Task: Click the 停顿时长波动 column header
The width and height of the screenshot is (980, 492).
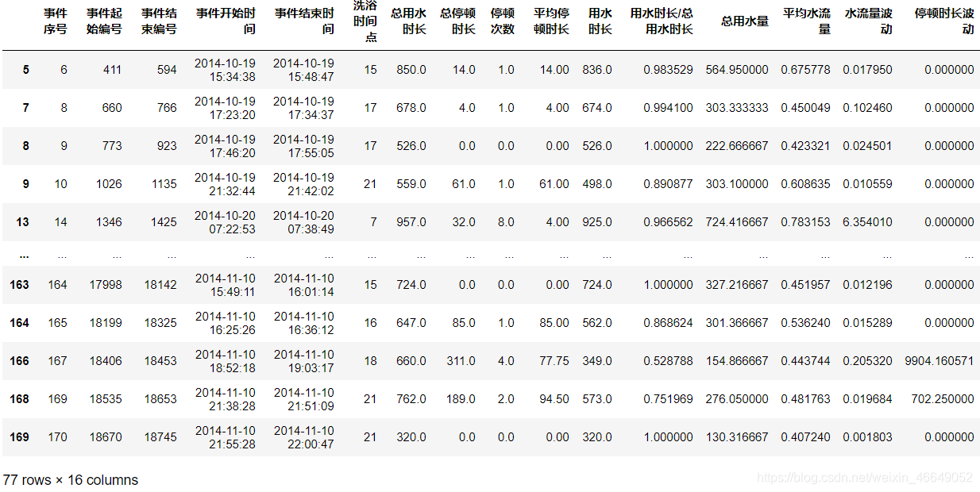Action: tap(945, 21)
